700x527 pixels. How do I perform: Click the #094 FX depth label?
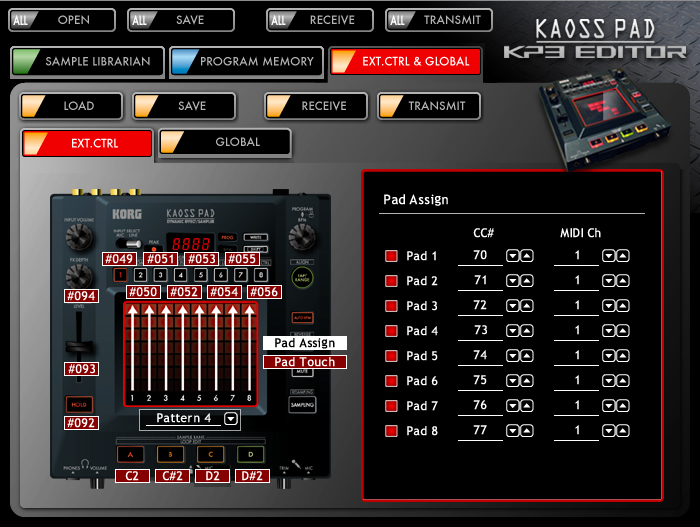pos(81,296)
